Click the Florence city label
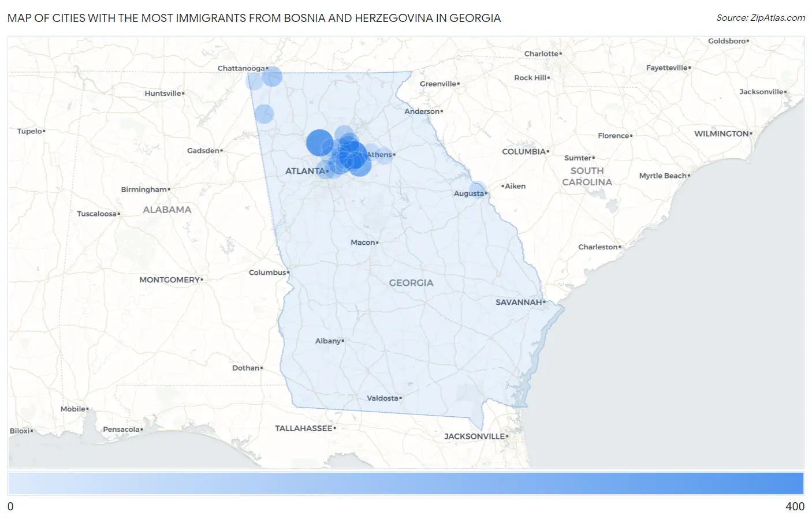Viewport: 812px width, 519px height. 613,136
